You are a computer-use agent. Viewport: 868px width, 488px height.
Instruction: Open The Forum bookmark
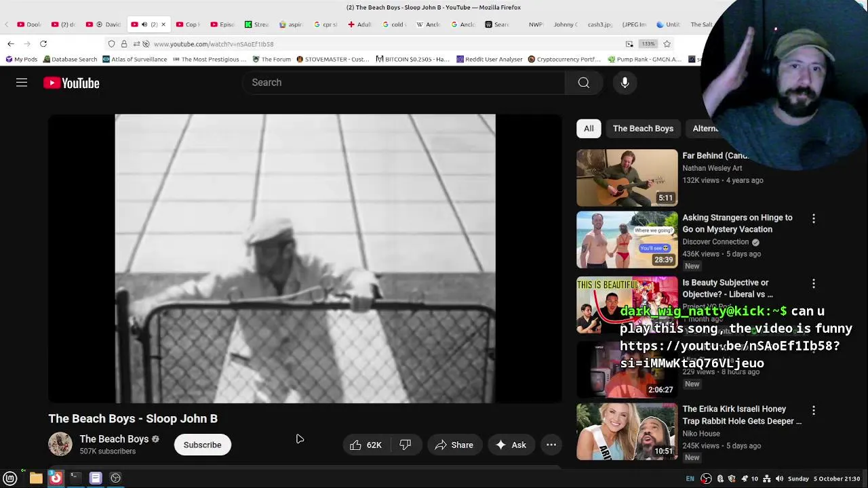point(271,59)
